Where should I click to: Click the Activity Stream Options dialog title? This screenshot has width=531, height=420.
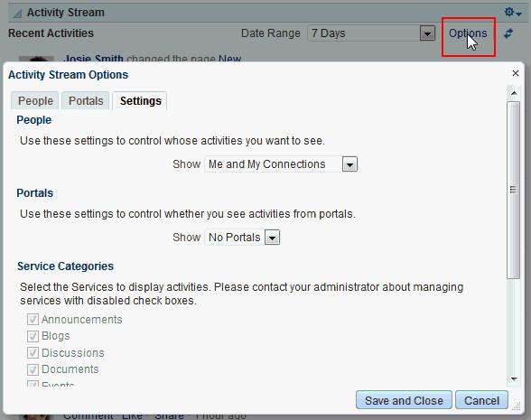(68, 74)
